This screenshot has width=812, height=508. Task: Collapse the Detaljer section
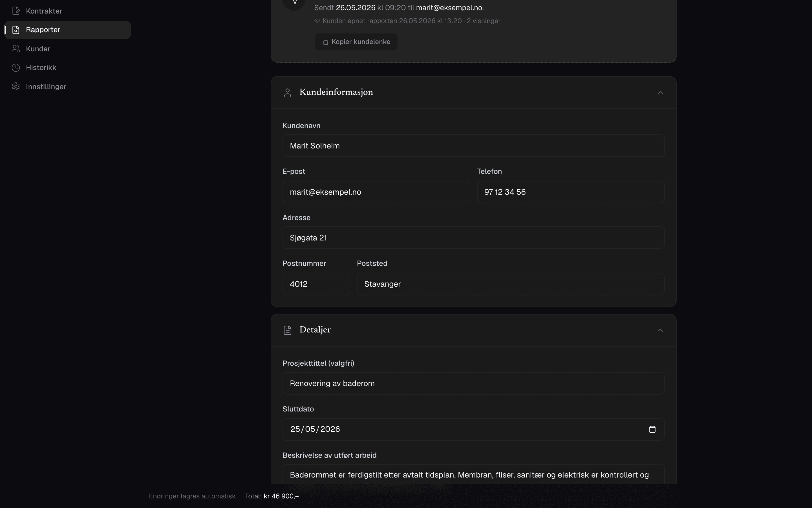[x=660, y=330]
